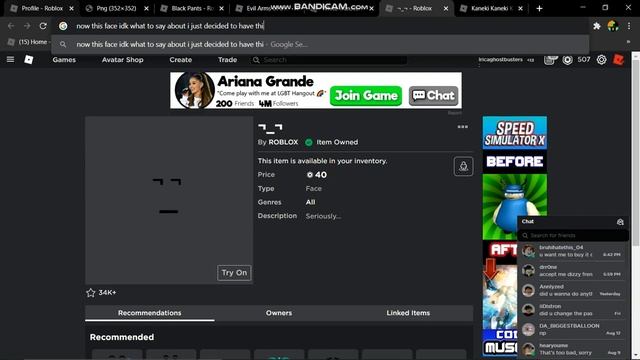Go to the Create page
Screen dimensions: 640x360
pyautogui.click(x=180, y=60)
